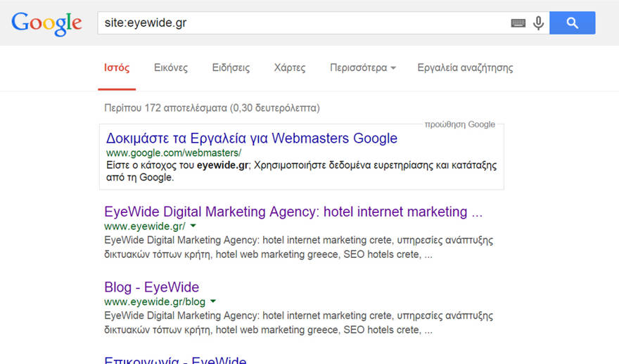Expand the arrow next to www.eyewide.gr/blog

tap(213, 301)
